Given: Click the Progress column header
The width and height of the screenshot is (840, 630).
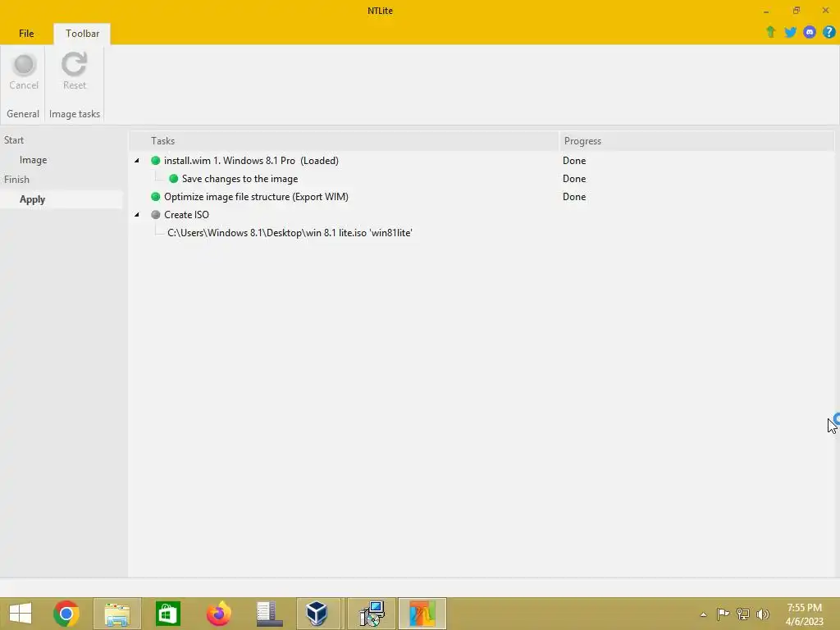Looking at the screenshot, I should (x=696, y=141).
